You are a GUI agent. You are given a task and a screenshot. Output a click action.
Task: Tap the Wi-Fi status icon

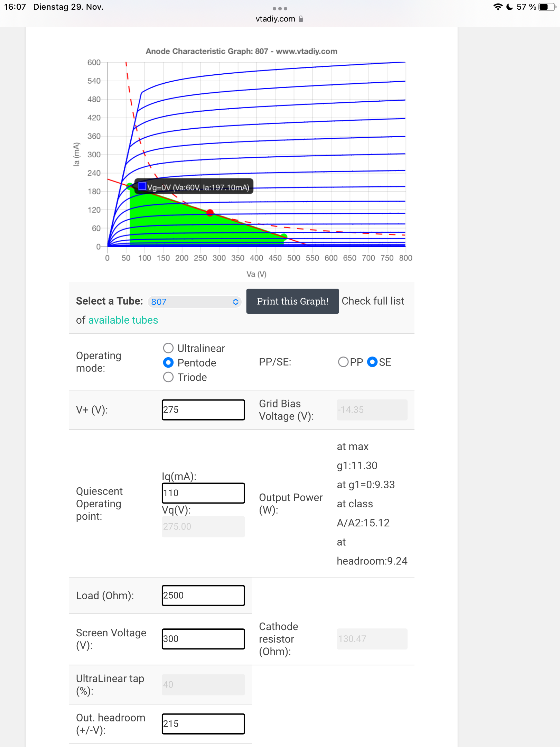coord(497,7)
